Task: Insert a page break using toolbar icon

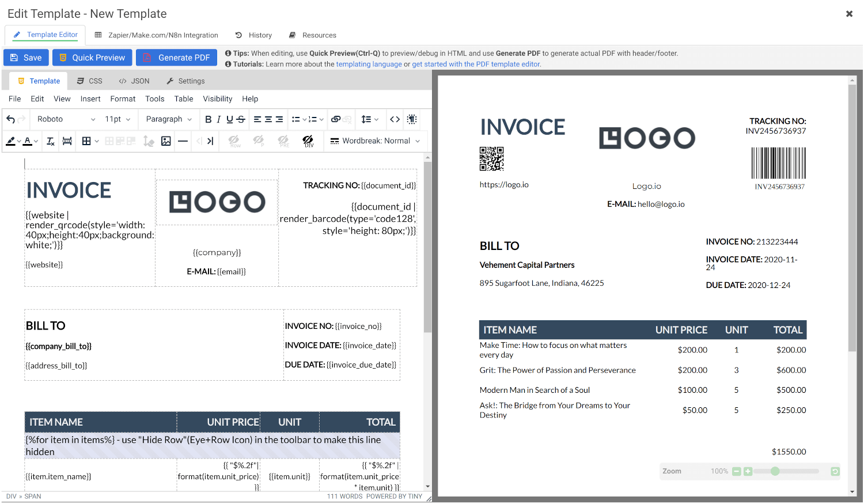Action: click(67, 141)
